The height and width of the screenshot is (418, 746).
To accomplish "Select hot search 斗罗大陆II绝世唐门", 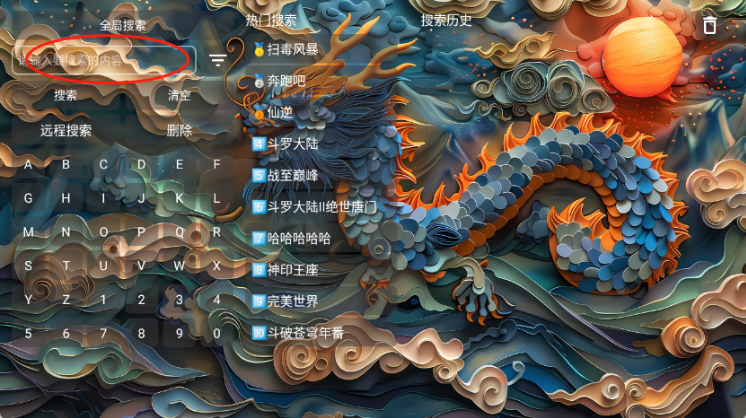I will tap(321, 206).
